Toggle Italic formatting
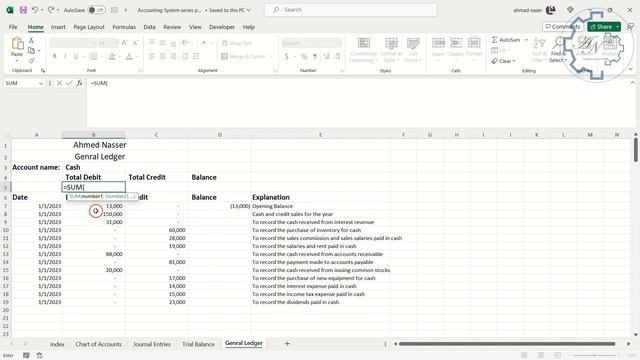Screen dimensions: 640x360 (65, 56)
